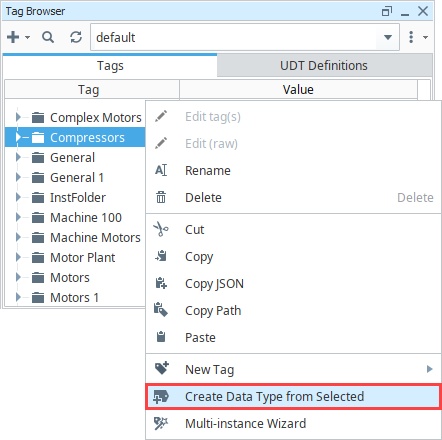Click the Value column header

tap(298, 89)
